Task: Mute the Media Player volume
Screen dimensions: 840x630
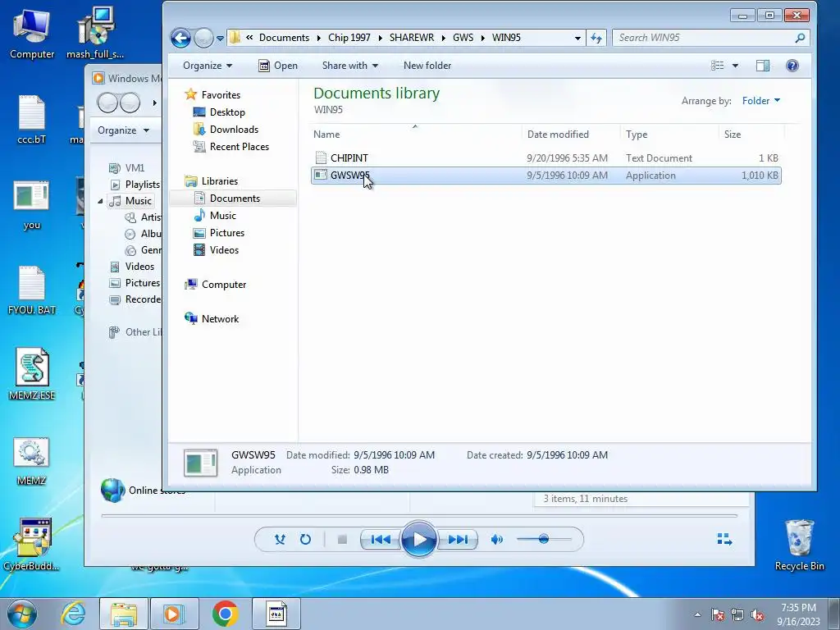Action: pos(496,540)
